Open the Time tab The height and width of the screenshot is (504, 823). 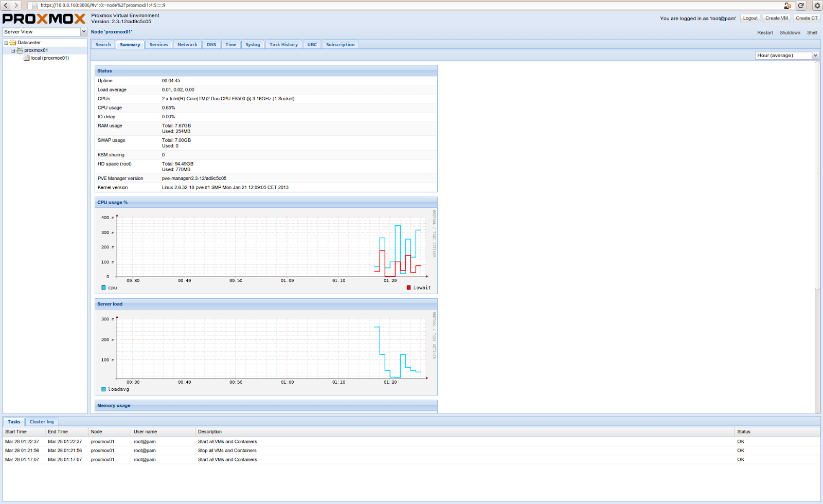pyautogui.click(x=231, y=45)
